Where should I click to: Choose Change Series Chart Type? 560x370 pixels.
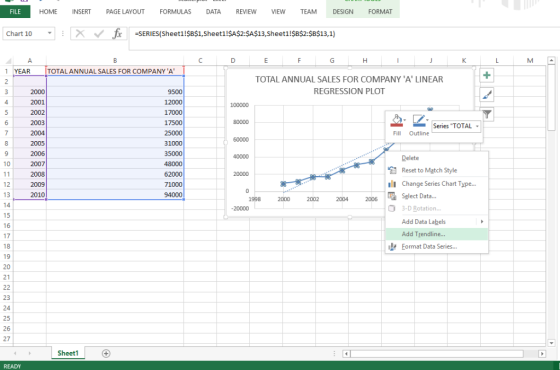click(x=437, y=184)
